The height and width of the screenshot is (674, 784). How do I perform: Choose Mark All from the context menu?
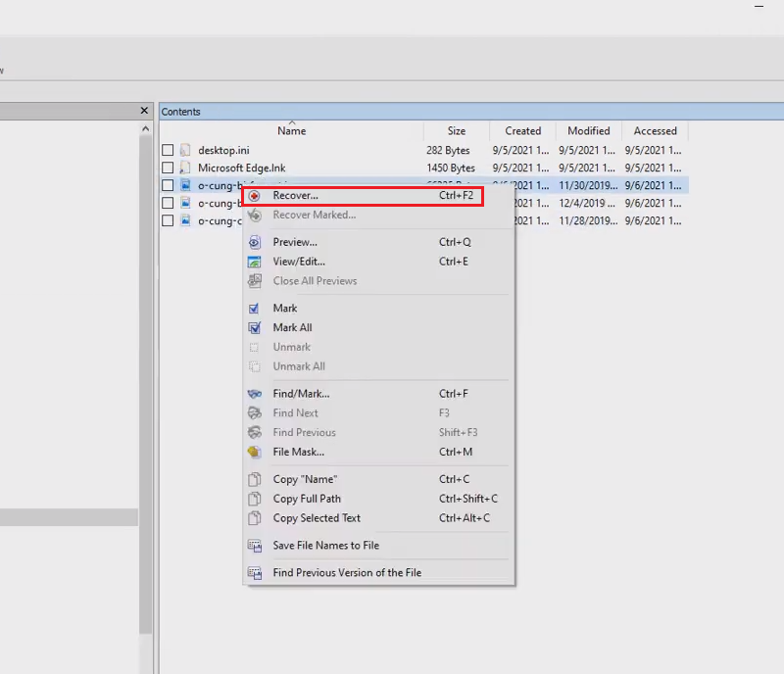point(292,327)
